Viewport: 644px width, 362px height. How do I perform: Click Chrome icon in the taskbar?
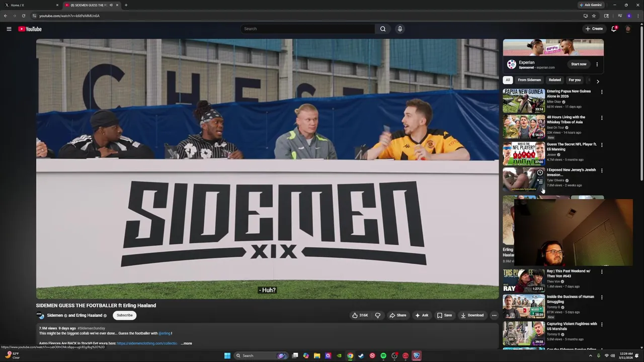(350, 355)
